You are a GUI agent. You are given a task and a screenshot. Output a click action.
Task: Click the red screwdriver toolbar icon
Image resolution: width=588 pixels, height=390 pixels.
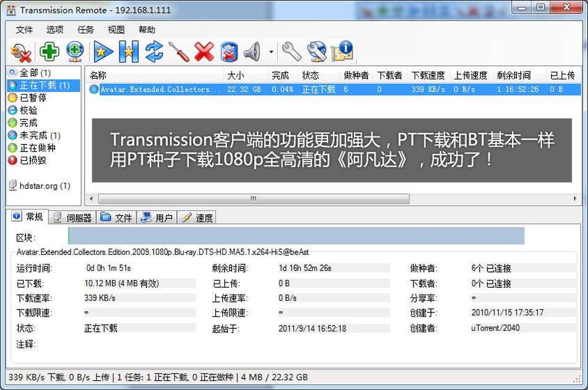[x=179, y=52]
